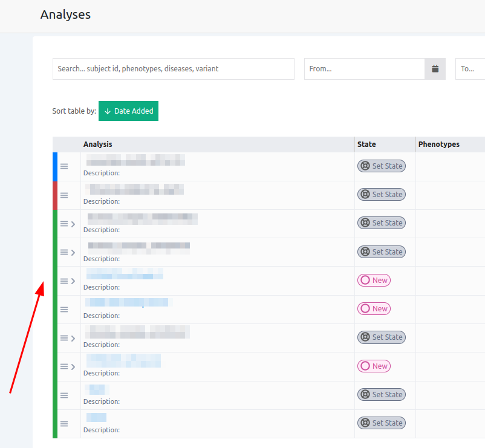
Task: Focus the subject id search field
Action: coord(173,69)
